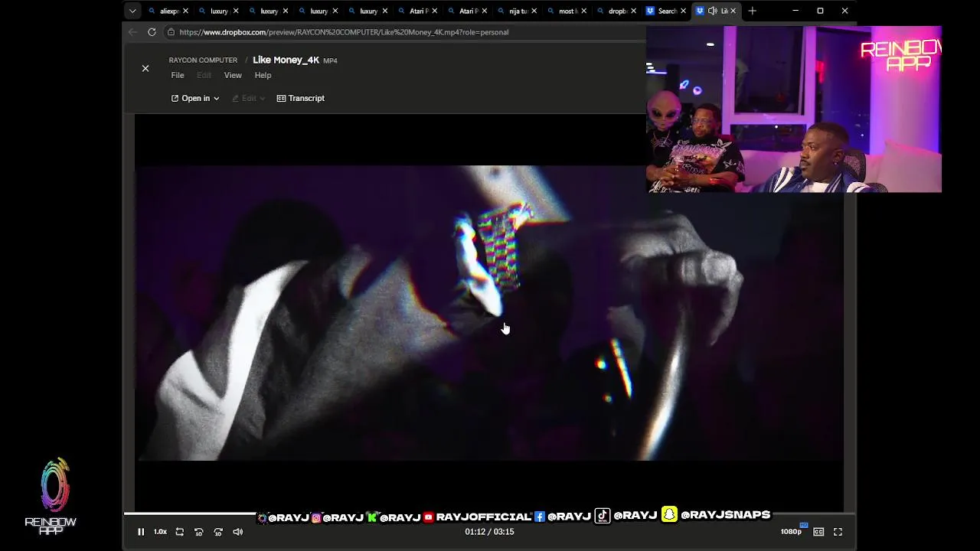Change the 1.0x playback speed
The height and width of the screenshot is (551, 980).
160,532
